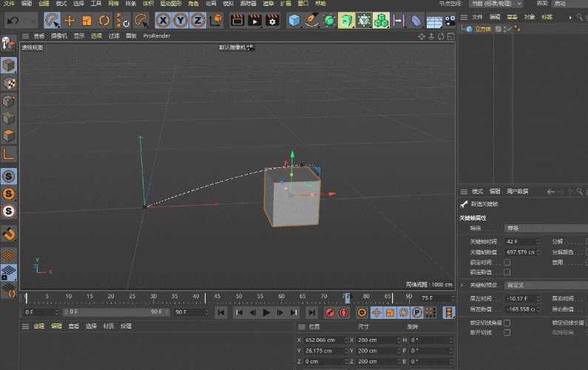Check the lock time checkbox
588x370 pixels.
(507, 262)
